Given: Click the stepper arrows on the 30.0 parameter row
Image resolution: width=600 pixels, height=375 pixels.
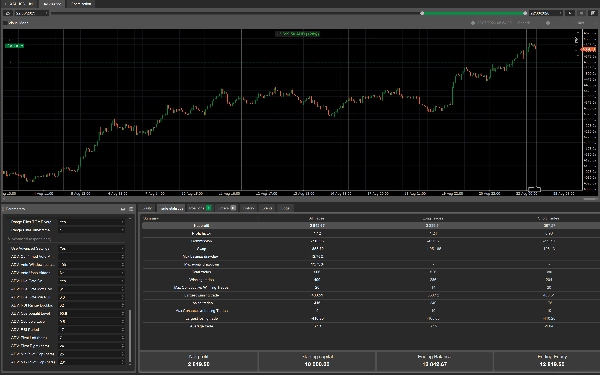Looking at the screenshot, I should (122, 313).
